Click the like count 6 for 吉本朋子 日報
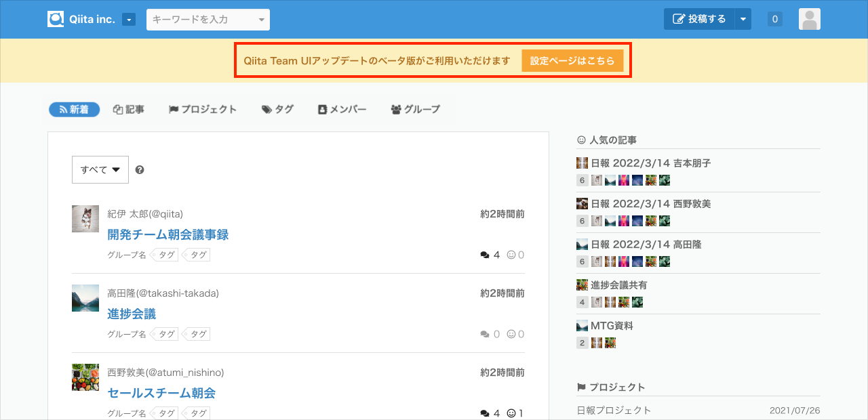The height and width of the screenshot is (420, 868). (582, 180)
